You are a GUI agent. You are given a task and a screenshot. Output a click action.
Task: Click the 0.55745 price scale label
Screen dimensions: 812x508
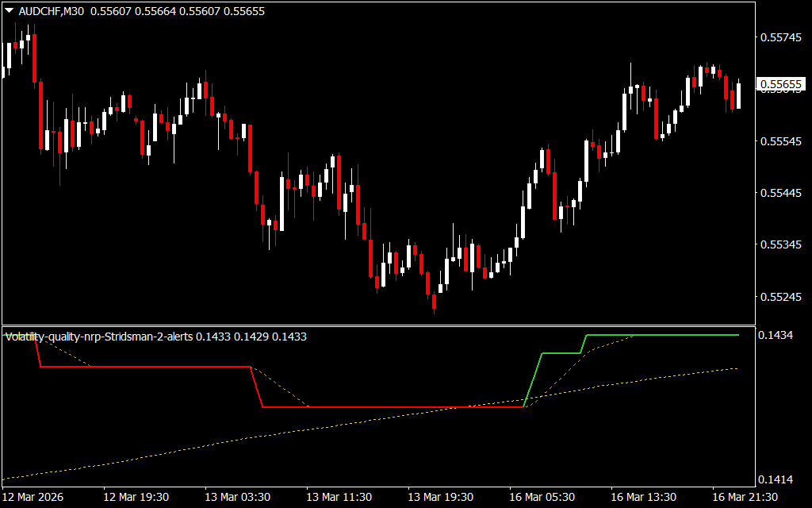coord(779,37)
